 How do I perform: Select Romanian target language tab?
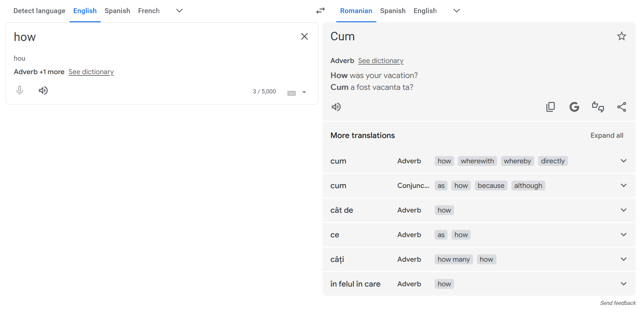(x=356, y=11)
